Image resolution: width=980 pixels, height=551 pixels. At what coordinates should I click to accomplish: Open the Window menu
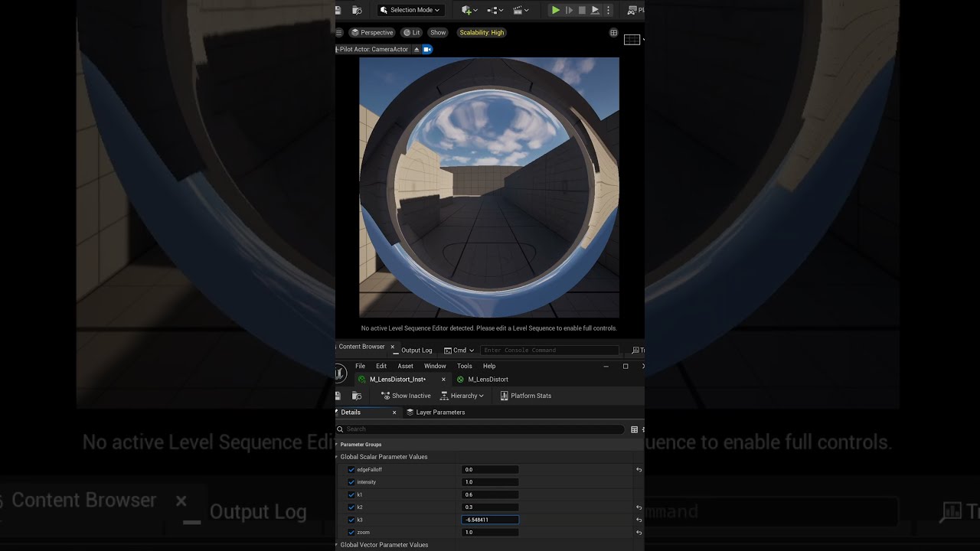click(435, 366)
